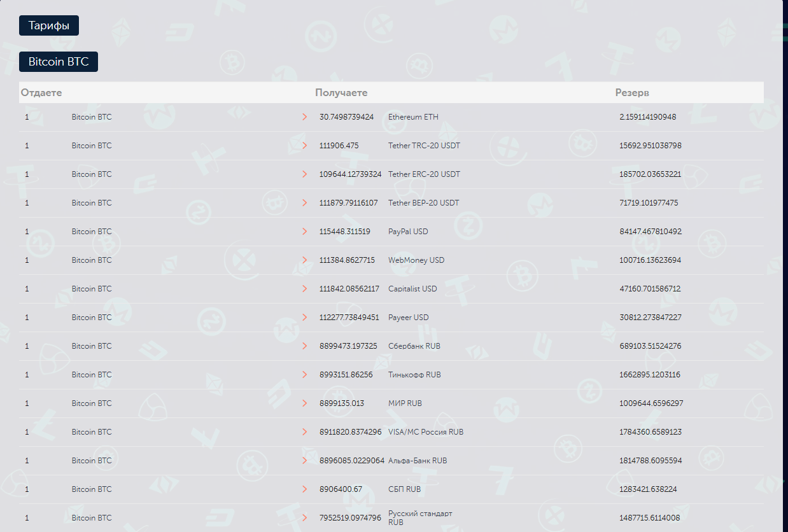Select the Tether BEP-20 USDT label
Screen dimensions: 788x532
(423, 203)
